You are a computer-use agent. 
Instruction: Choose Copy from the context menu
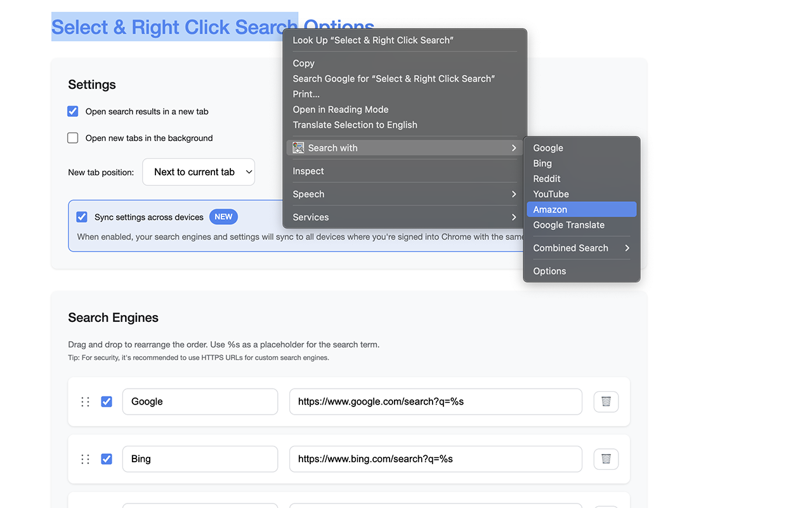304,63
